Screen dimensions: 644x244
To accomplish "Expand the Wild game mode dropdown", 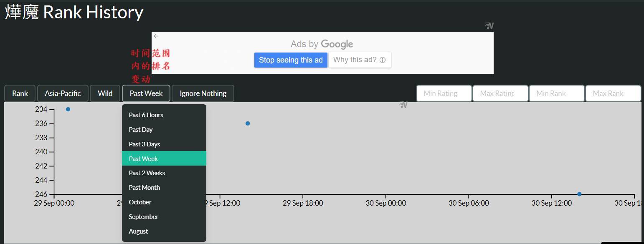I will point(105,93).
